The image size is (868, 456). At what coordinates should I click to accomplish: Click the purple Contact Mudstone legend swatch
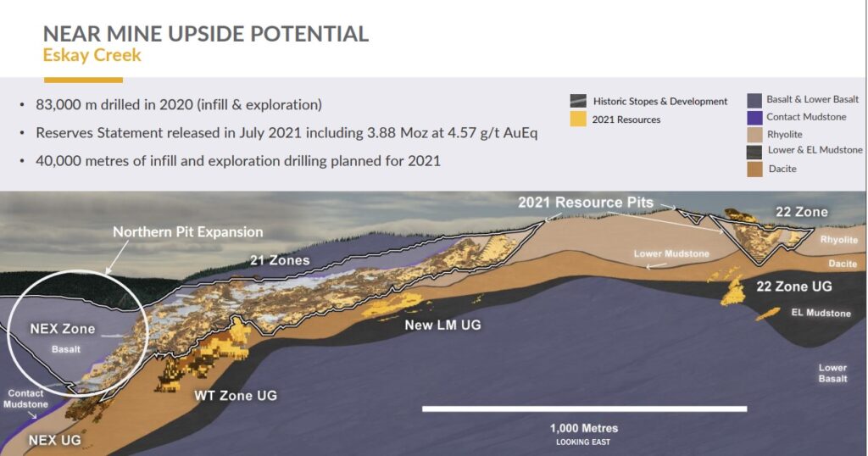[754, 117]
